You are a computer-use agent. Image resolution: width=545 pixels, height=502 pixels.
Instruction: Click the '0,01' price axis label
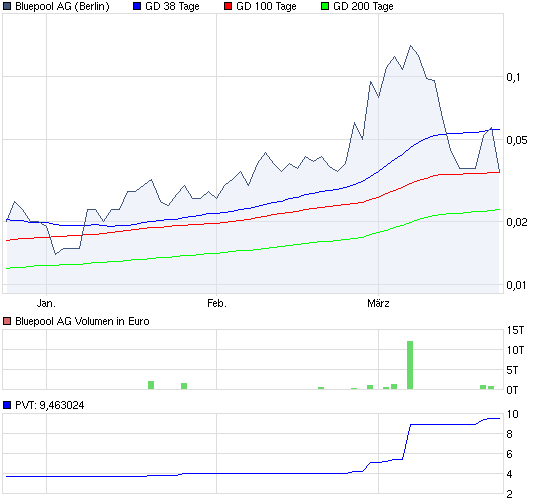[516, 285]
